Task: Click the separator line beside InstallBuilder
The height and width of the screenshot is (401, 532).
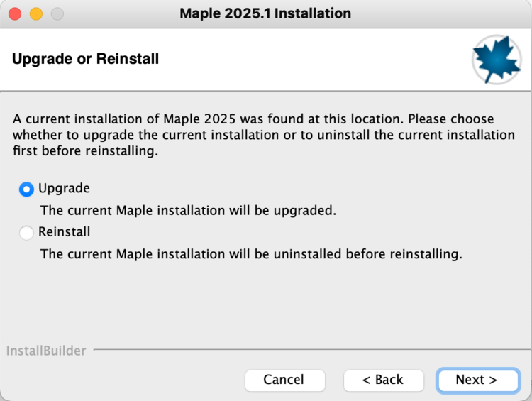Action: [x=305, y=349]
